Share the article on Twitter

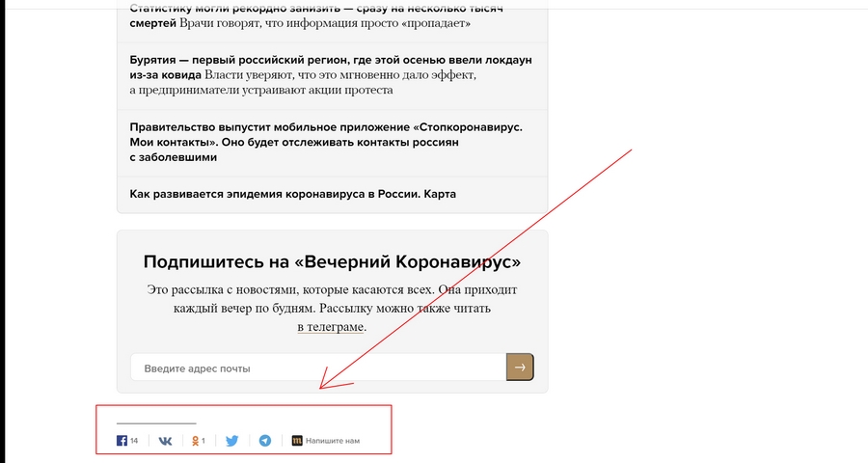[x=231, y=441]
